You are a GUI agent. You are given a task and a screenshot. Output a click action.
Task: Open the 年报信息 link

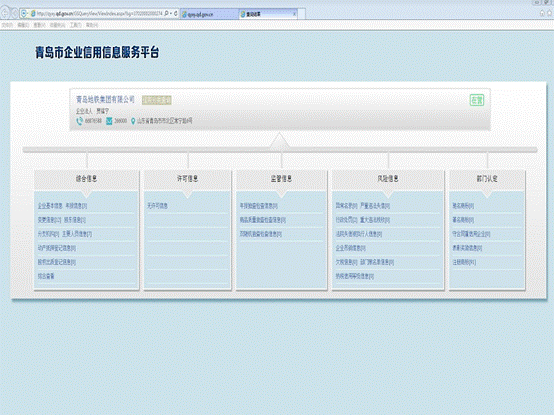pyautogui.click(x=76, y=206)
